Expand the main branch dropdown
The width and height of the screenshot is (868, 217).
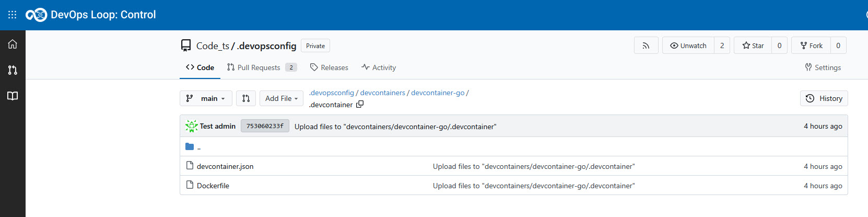pyautogui.click(x=206, y=98)
